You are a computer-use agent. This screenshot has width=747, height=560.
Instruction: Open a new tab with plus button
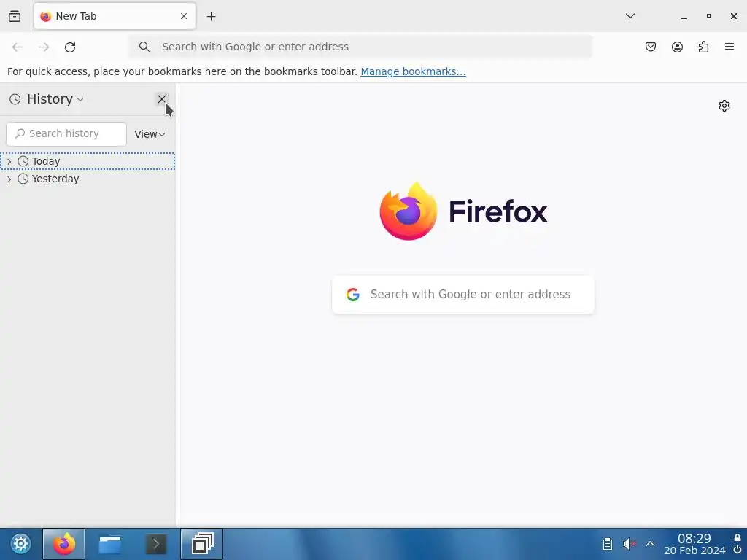[x=211, y=16]
